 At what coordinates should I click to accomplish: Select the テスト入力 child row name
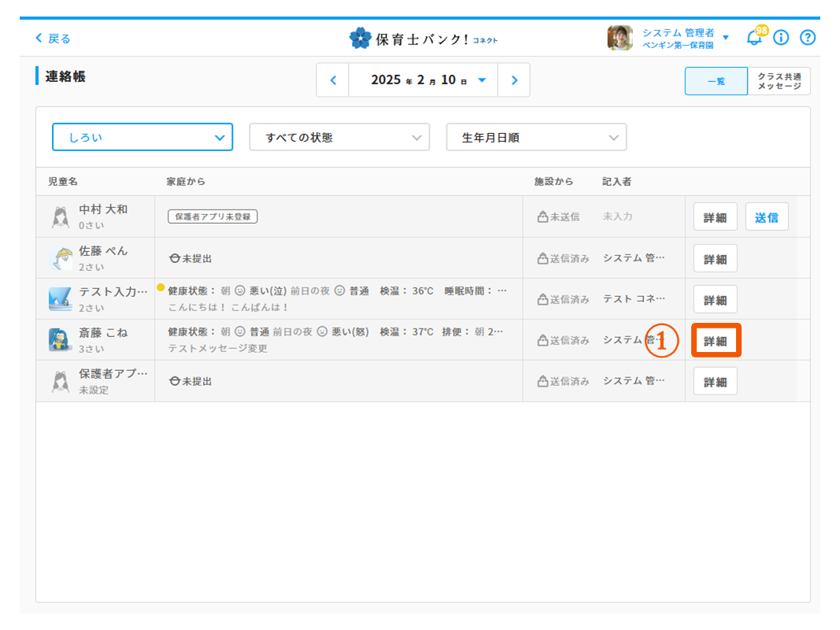point(113,292)
